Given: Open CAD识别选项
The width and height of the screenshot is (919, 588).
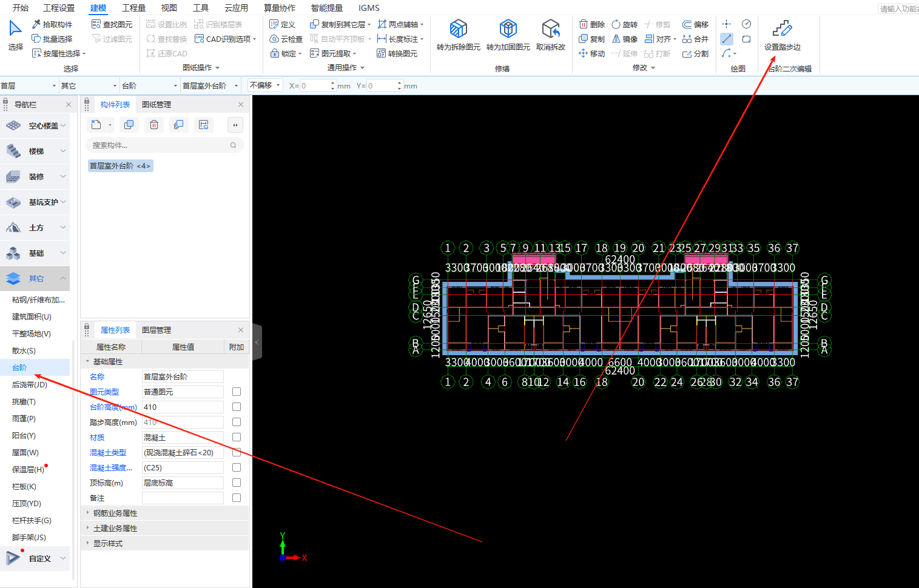Looking at the screenshot, I should [225, 39].
